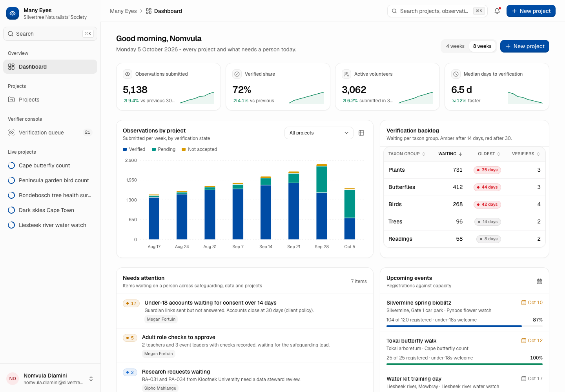The height and width of the screenshot is (392, 565).
Task: Open notifications bell
Action: coord(497,11)
